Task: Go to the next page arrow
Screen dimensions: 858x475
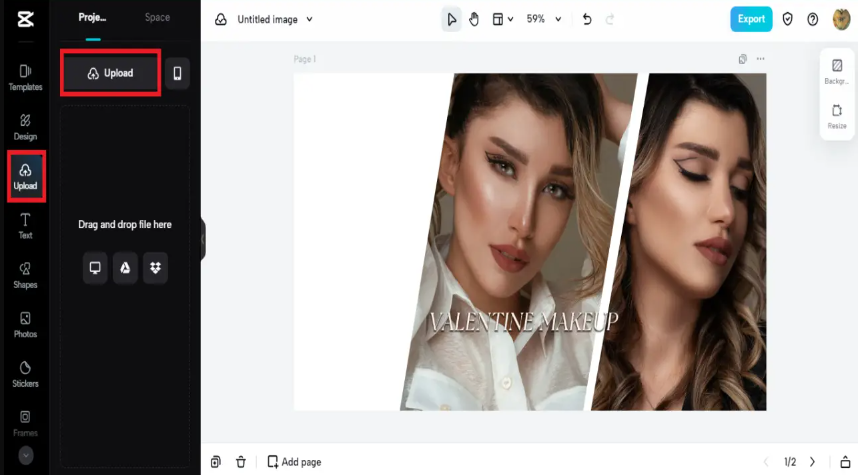Action: (x=813, y=462)
